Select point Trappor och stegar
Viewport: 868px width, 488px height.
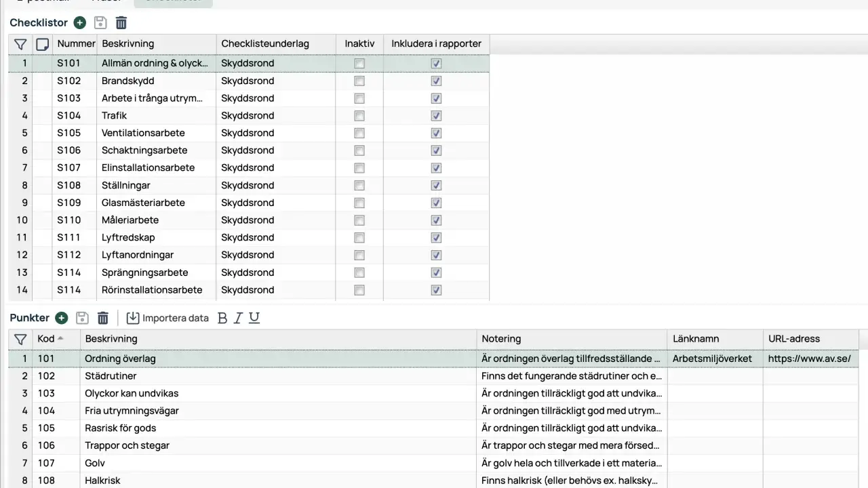433,445
